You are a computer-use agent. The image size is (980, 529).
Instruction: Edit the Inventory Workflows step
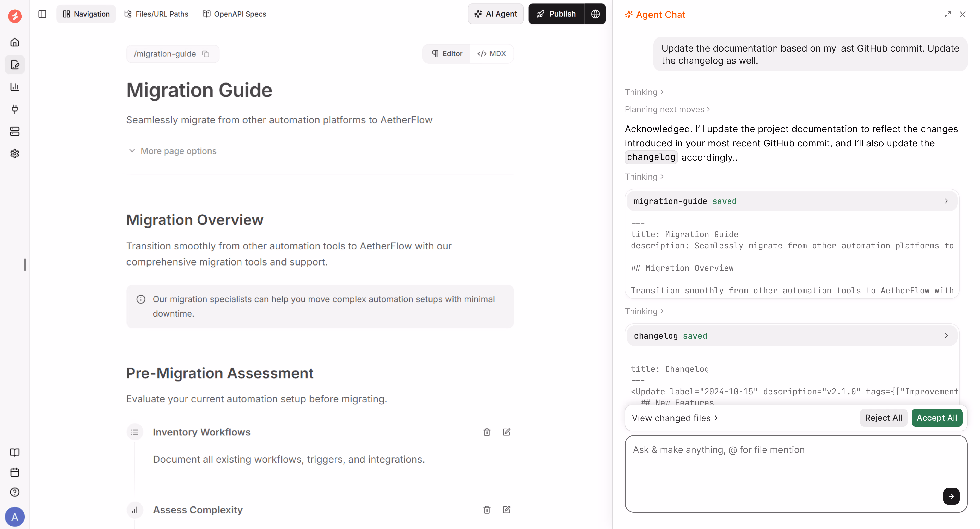[x=506, y=432]
